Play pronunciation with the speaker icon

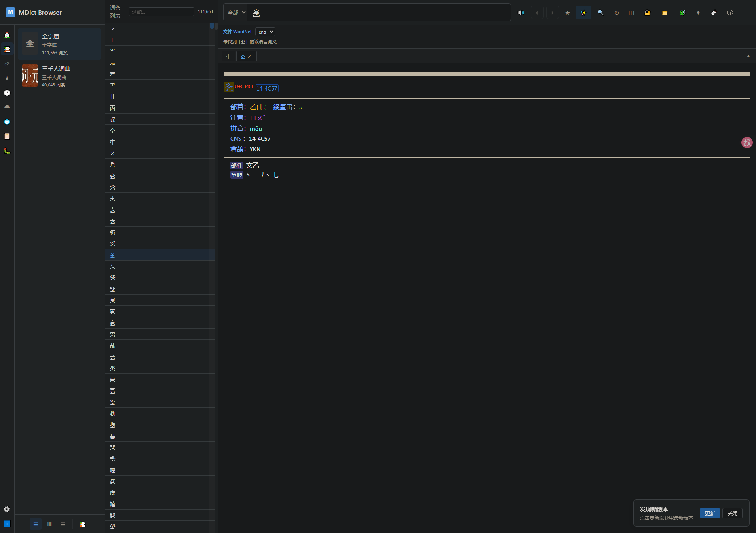click(521, 13)
